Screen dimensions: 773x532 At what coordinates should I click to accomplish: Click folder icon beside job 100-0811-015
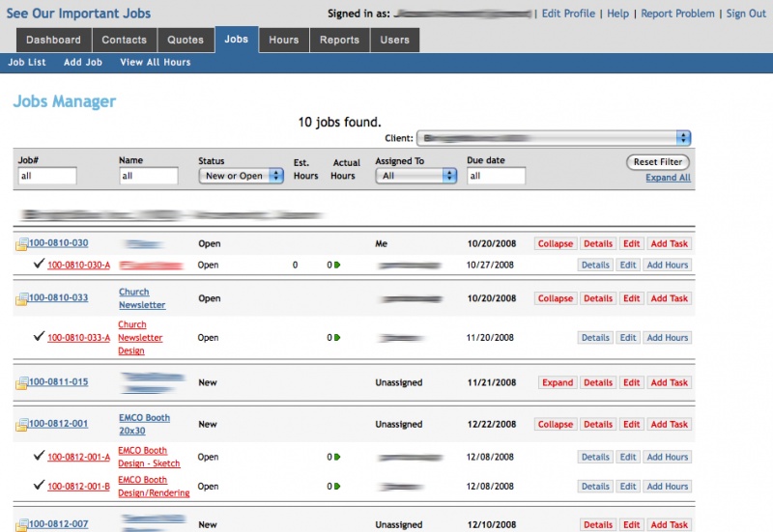click(x=21, y=382)
